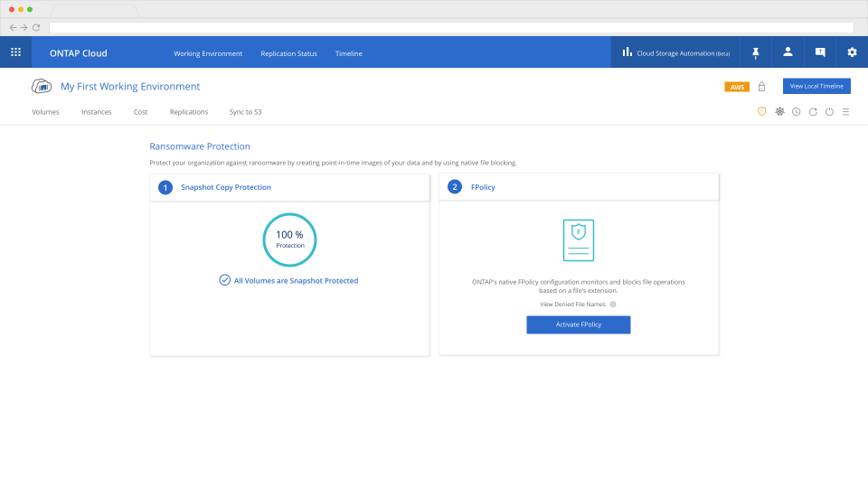Click the ONTAP Cloud title
The height and width of the screenshot is (488, 868).
(79, 53)
